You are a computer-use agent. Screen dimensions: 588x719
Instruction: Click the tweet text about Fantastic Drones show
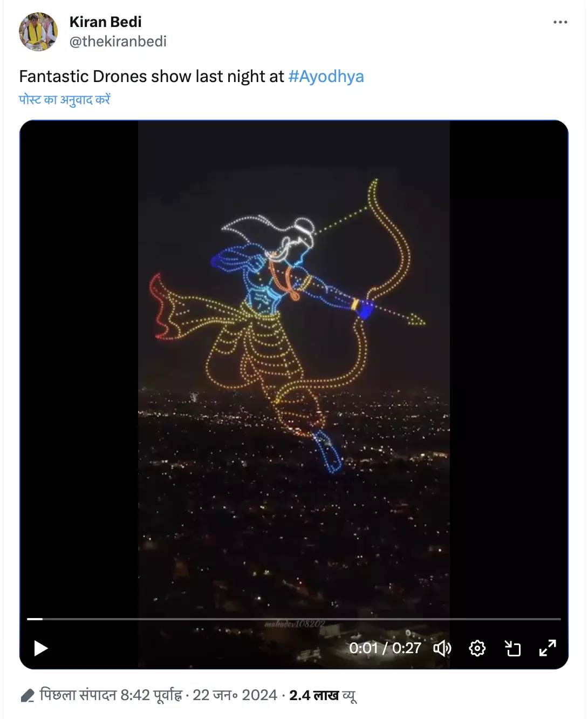tap(151, 77)
